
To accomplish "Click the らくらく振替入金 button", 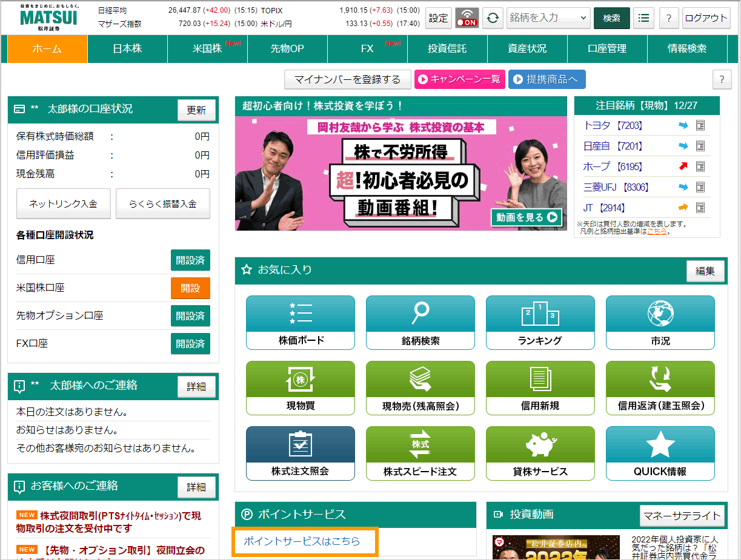I will (163, 203).
